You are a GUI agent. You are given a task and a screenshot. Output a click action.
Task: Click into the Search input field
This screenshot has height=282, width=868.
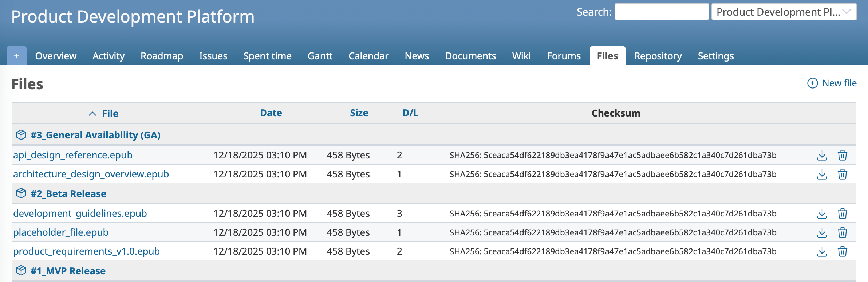click(662, 12)
